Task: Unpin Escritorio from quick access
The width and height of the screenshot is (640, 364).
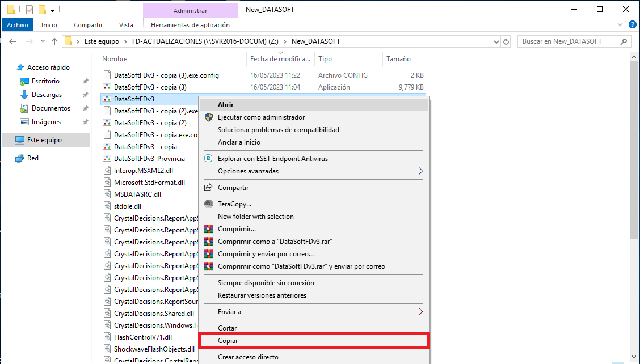Action: pos(85,81)
